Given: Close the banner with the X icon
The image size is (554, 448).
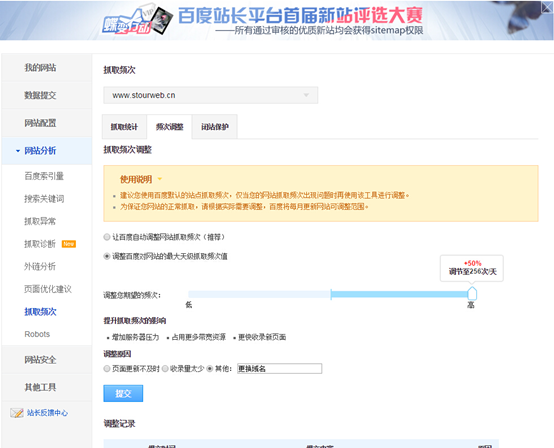Looking at the screenshot, I should tap(547, 7).
